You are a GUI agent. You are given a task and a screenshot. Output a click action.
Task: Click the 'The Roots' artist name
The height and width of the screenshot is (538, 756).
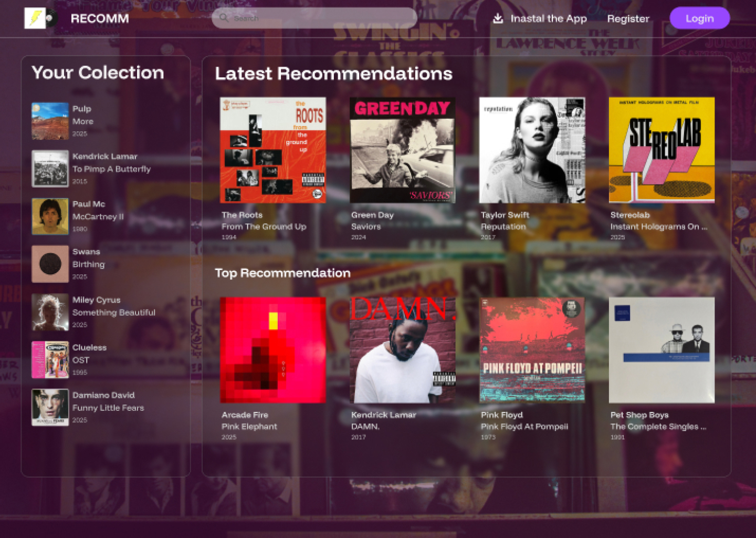(x=242, y=215)
